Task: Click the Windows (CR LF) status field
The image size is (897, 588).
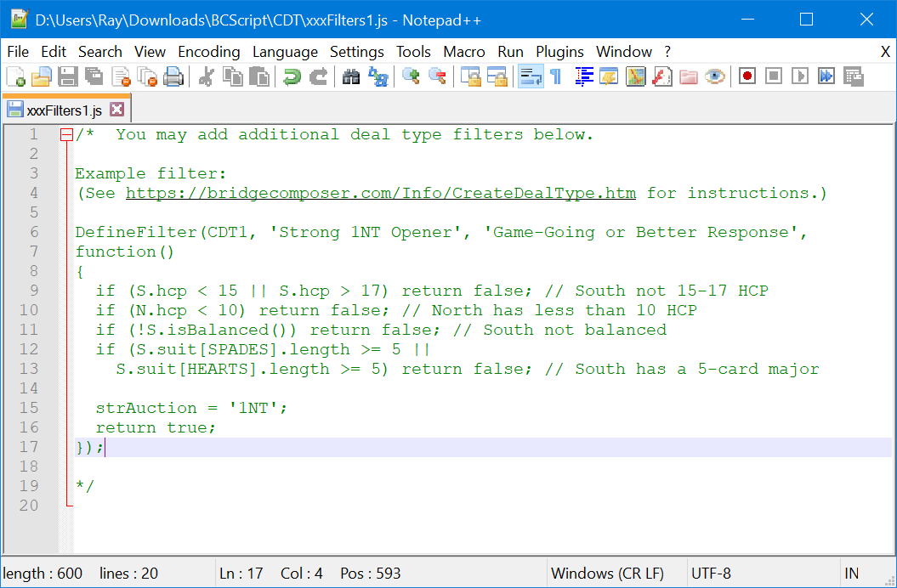Action: point(608,573)
